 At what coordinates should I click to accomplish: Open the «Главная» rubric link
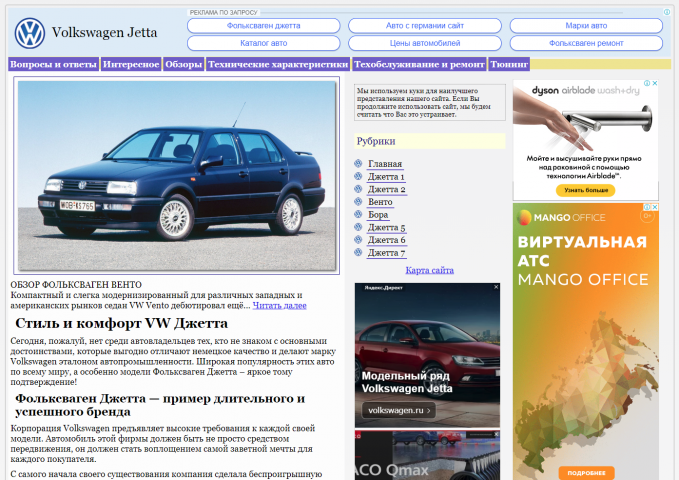[385, 164]
